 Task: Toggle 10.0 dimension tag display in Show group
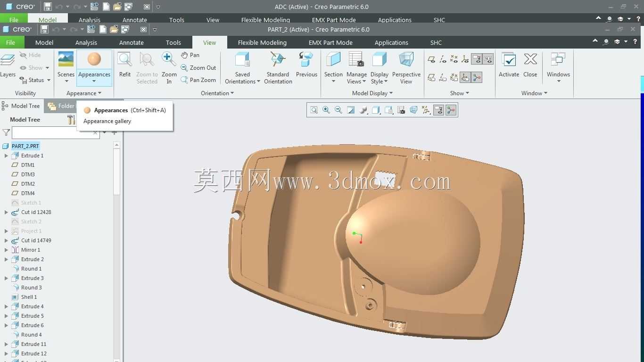(x=488, y=59)
